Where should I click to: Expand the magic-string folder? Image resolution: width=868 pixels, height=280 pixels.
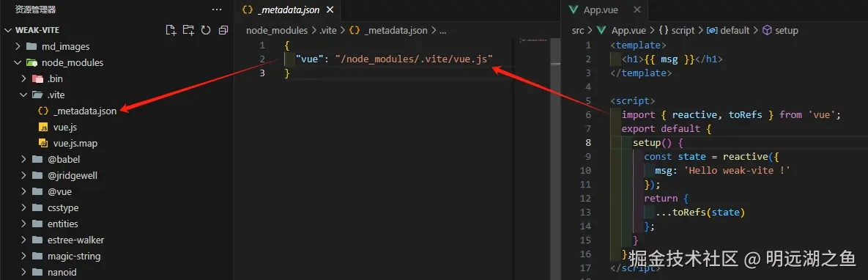[23, 256]
